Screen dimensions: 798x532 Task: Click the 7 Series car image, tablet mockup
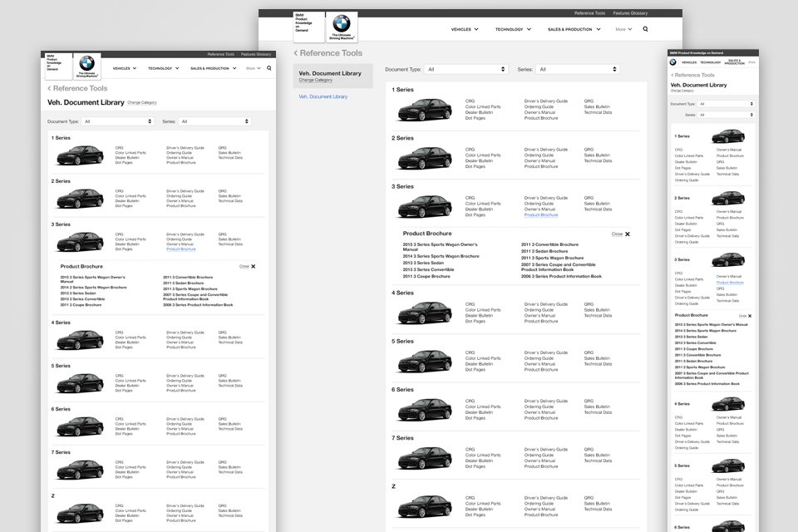click(x=80, y=470)
